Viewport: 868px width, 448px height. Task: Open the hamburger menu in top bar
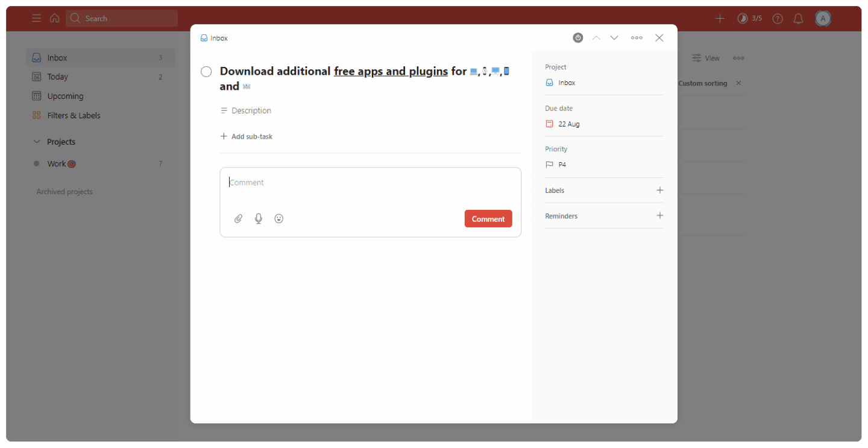37,18
